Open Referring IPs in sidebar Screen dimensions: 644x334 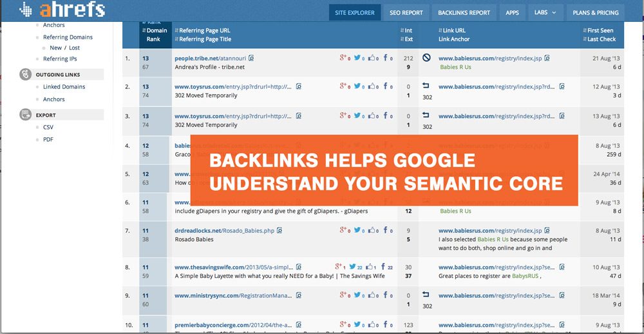pyautogui.click(x=60, y=59)
